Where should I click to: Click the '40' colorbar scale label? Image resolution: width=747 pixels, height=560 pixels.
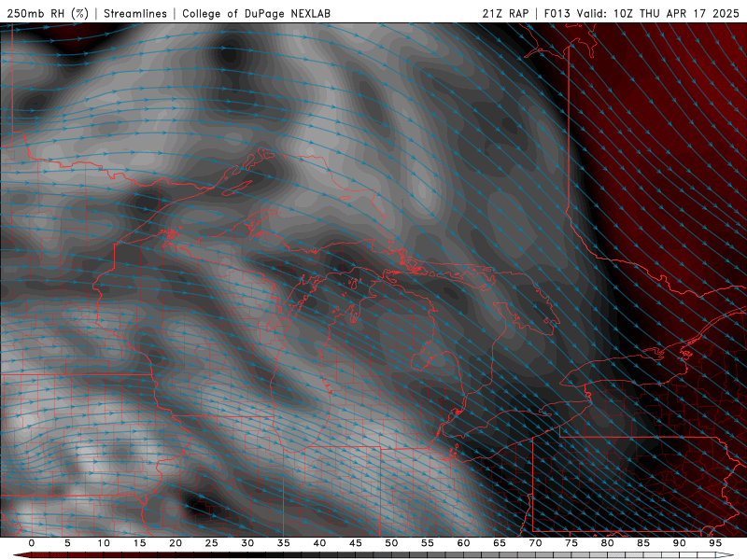tap(319, 543)
